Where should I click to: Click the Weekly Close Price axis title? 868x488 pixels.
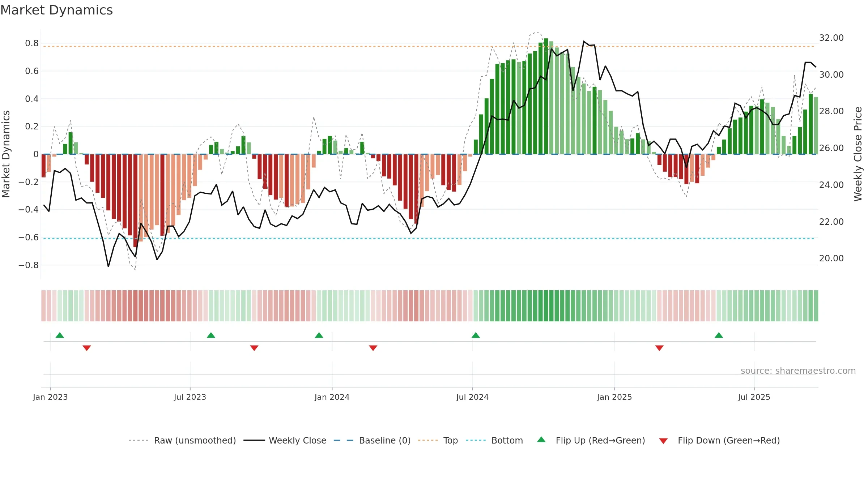point(858,154)
